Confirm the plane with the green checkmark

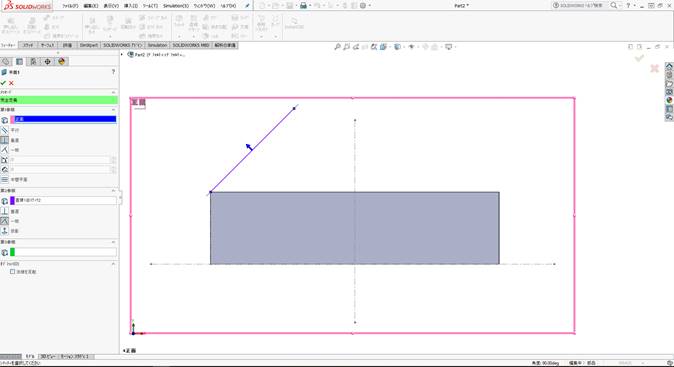tap(3, 83)
